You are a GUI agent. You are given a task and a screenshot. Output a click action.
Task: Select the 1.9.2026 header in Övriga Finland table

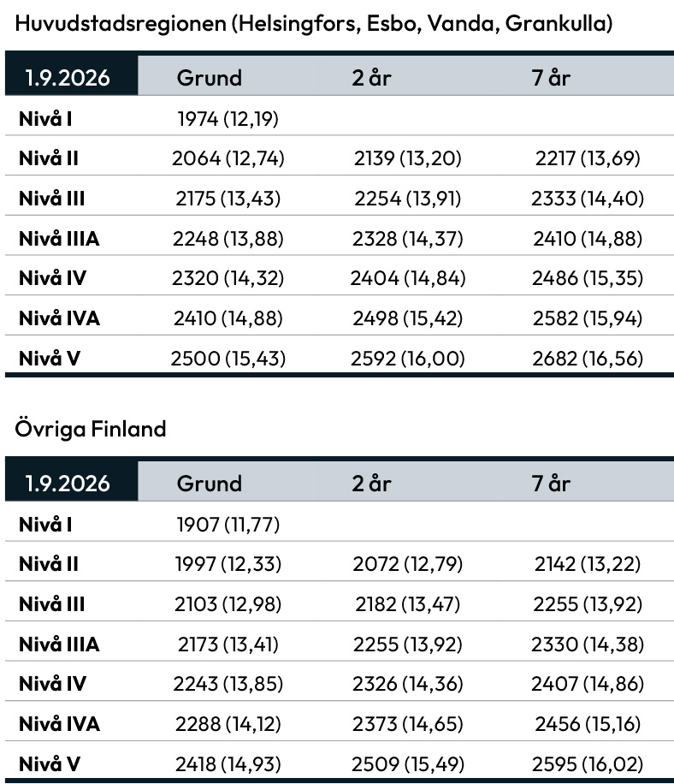pos(68,484)
